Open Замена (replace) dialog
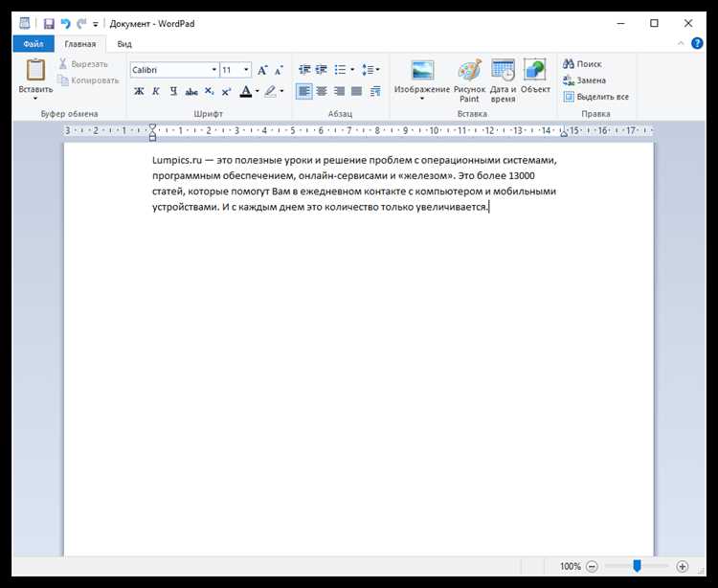 [x=584, y=80]
